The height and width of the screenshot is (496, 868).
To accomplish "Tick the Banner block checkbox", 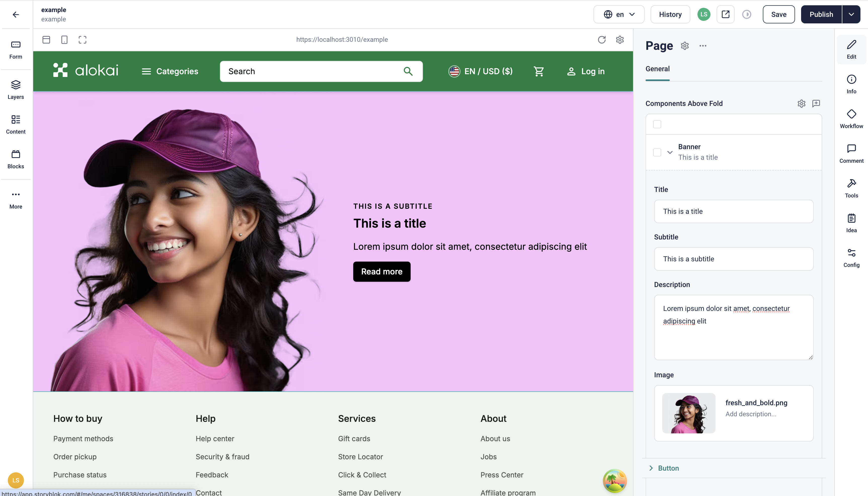I will coord(657,152).
